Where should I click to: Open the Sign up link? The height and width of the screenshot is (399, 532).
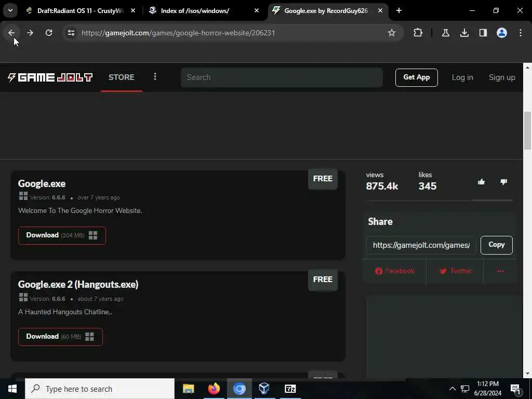click(x=502, y=77)
